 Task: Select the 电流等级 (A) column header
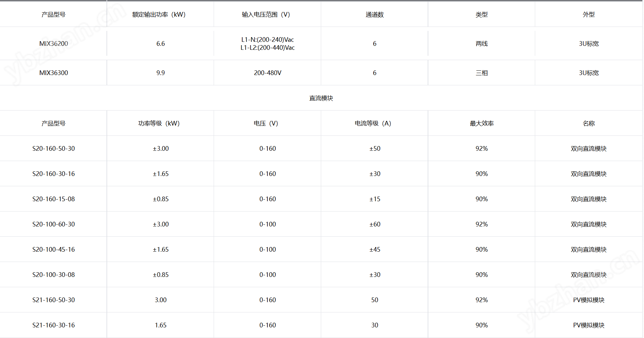coord(375,123)
